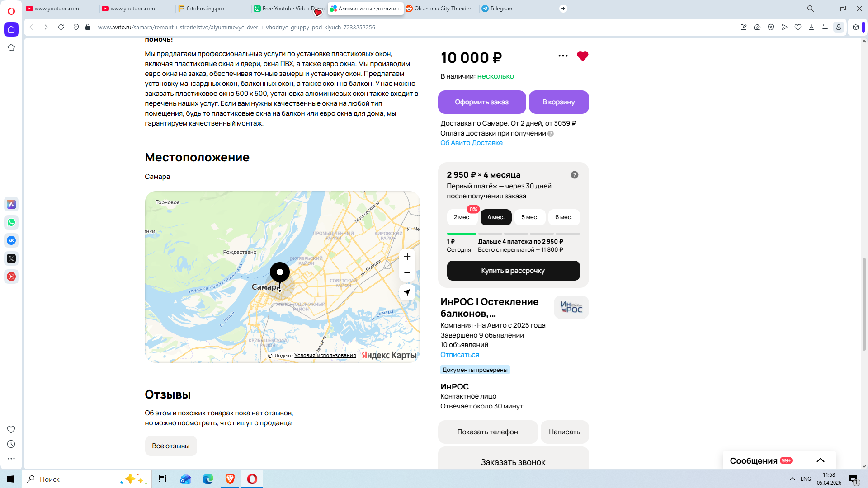
Task: Open the Об Авито Доставке link
Action: tap(471, 143)
